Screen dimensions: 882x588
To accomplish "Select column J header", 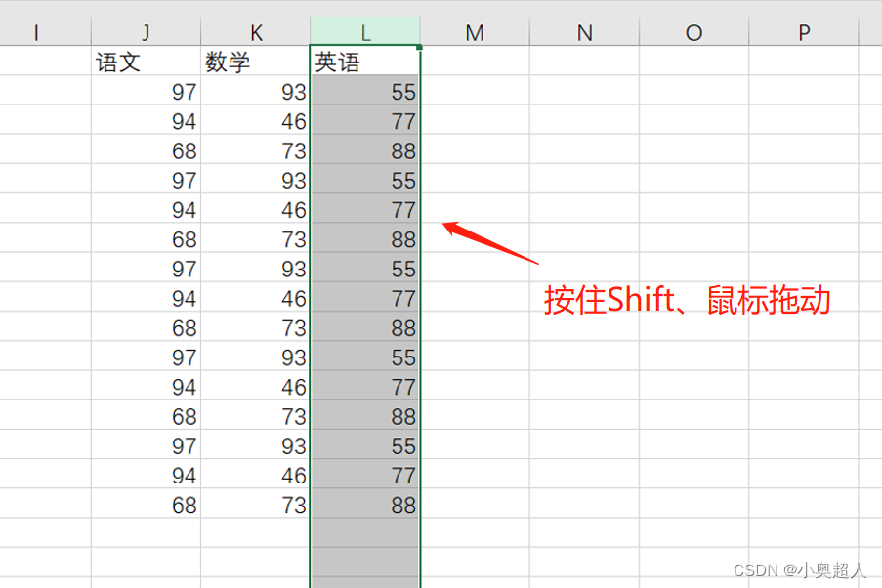I will [x=146, y=31].
